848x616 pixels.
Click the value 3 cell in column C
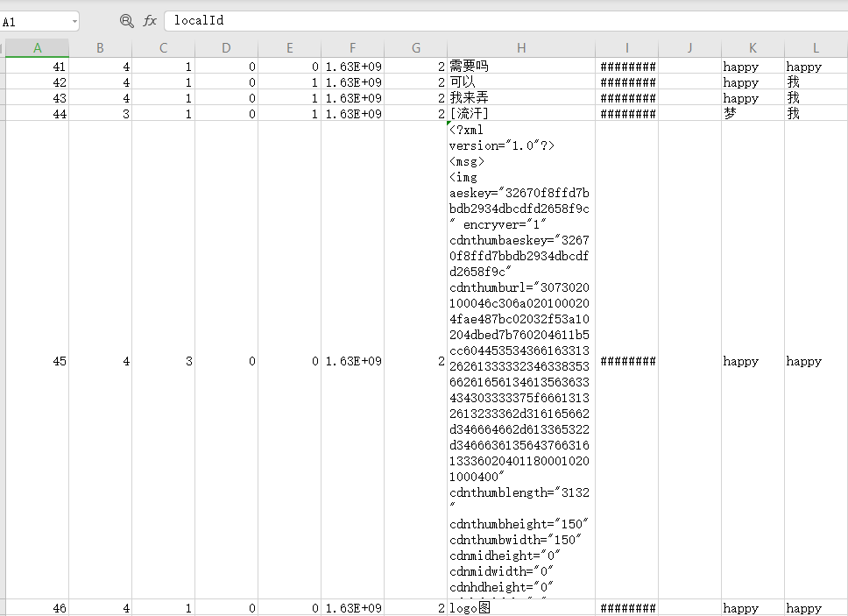(x=163, y=361)
